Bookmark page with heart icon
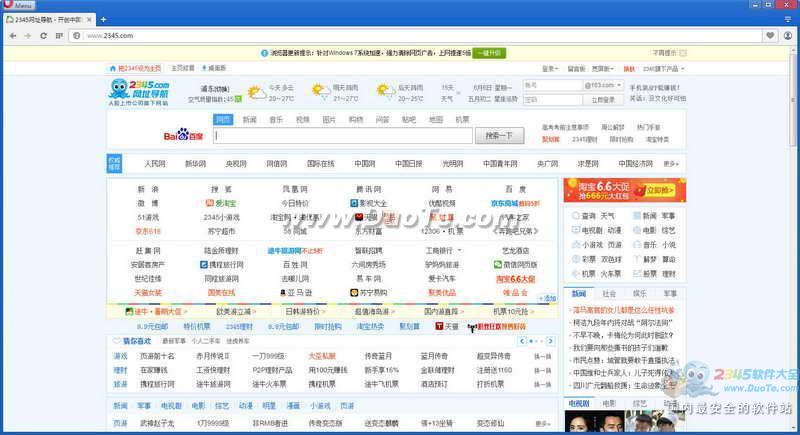 pos(770,36)
